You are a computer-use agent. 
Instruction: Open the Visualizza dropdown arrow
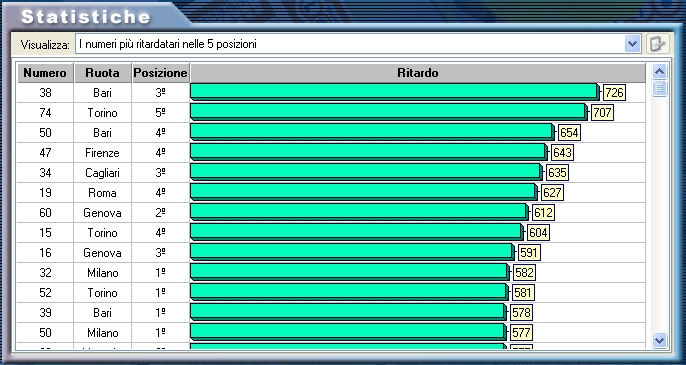[632, 44]
